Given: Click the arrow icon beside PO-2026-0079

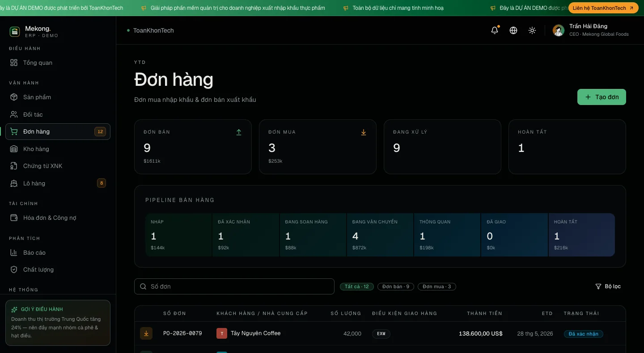Looking at the screenshot, I should [x=146, y=333].
